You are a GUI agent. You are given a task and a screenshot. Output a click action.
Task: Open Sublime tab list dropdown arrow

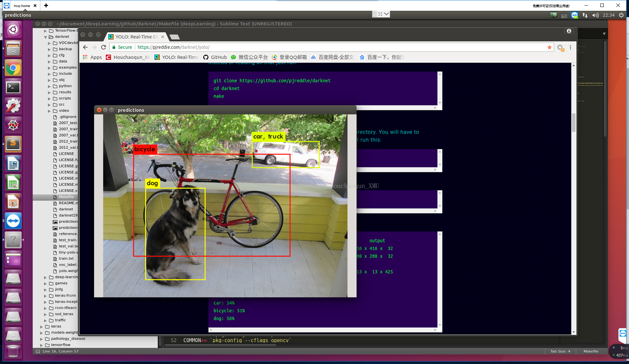pos(604,34)
